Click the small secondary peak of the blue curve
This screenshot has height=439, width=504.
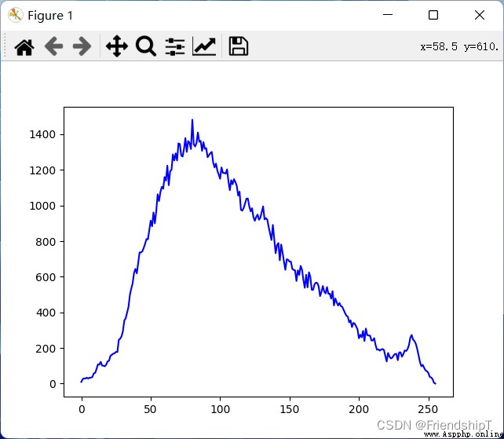(411, 335)
